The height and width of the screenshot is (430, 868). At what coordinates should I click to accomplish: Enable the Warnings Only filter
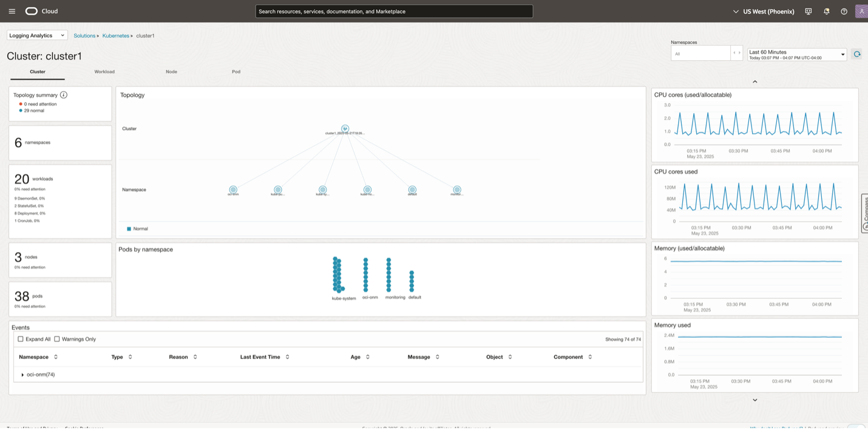(57, 339)
